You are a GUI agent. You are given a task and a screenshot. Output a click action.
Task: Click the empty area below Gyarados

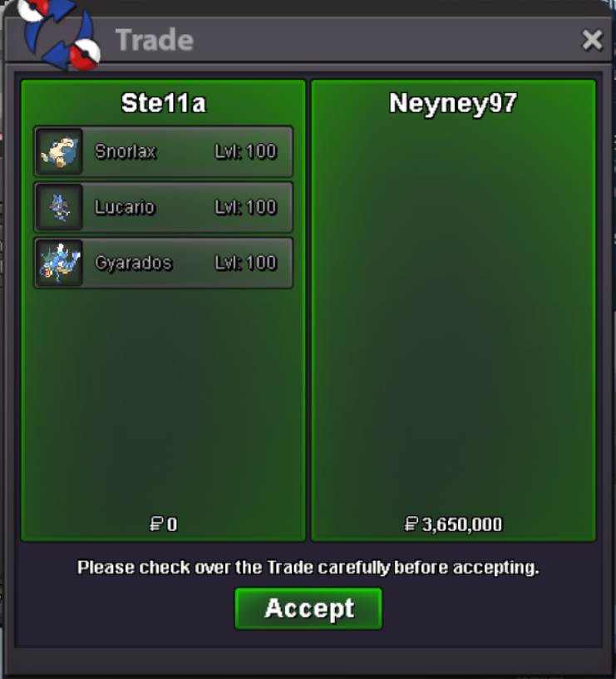(163, 401)
